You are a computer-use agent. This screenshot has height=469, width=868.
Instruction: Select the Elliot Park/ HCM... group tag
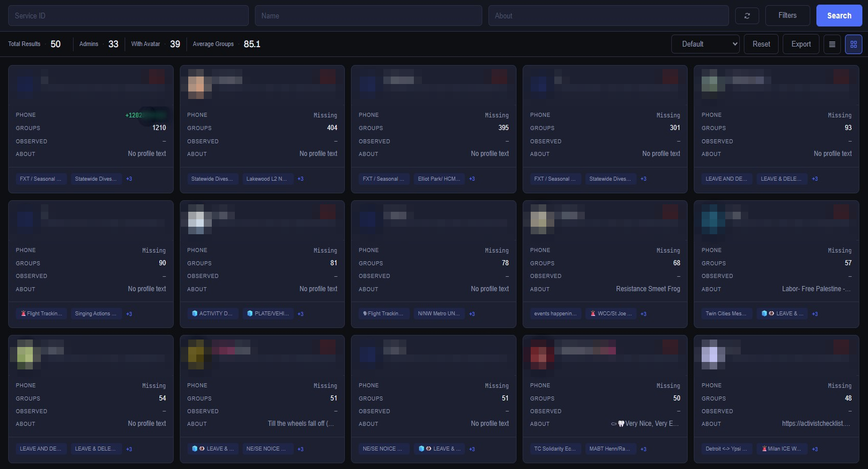(439, 179)
